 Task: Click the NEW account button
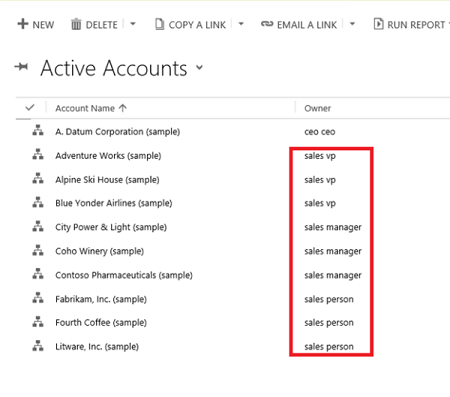click(36, 24)
